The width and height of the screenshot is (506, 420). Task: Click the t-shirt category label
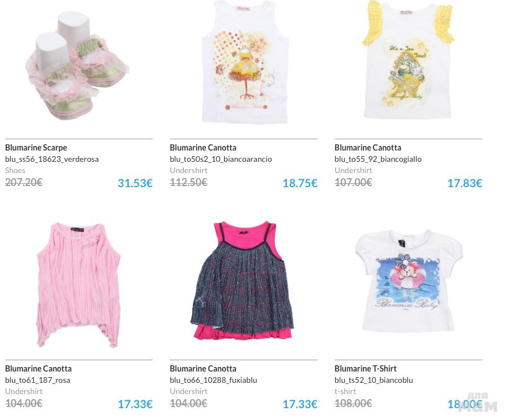[x=345, y=391]
